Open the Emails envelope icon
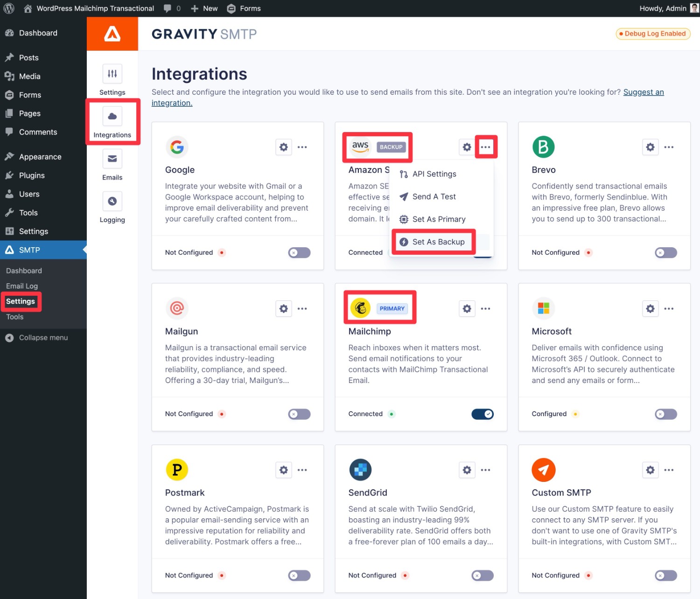 tap(112, 159)
